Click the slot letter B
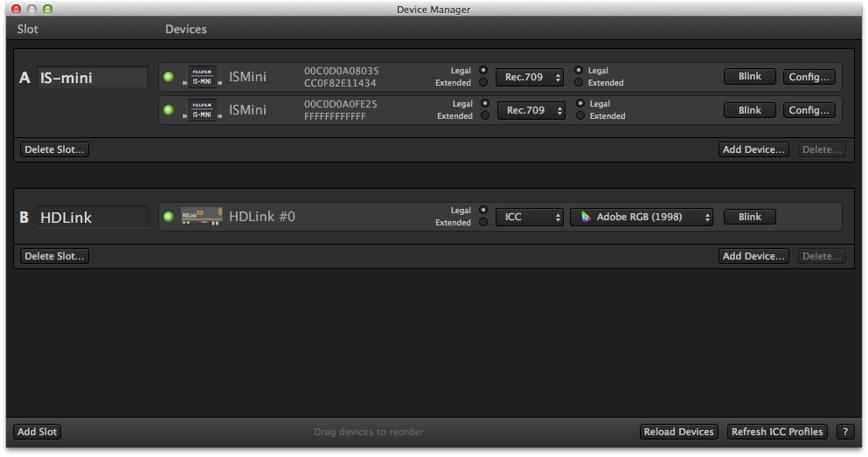Screen dimensions: 868x457 click(24, 217)
